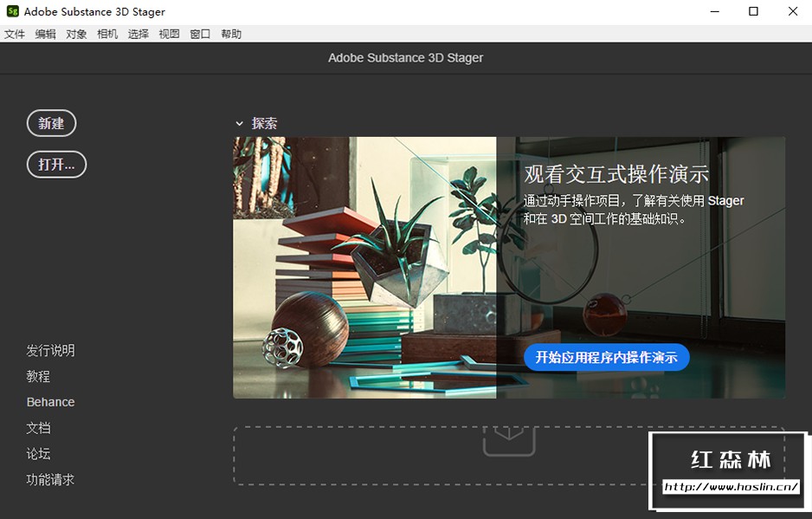Close the Stager window

coord(793,11)
